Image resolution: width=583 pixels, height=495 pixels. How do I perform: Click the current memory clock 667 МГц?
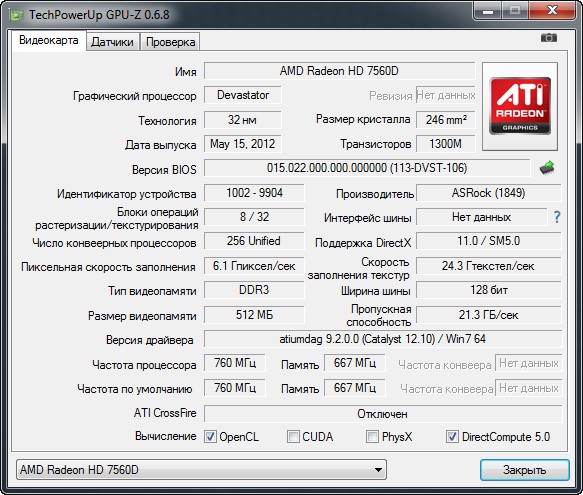[x=355, y=363]
